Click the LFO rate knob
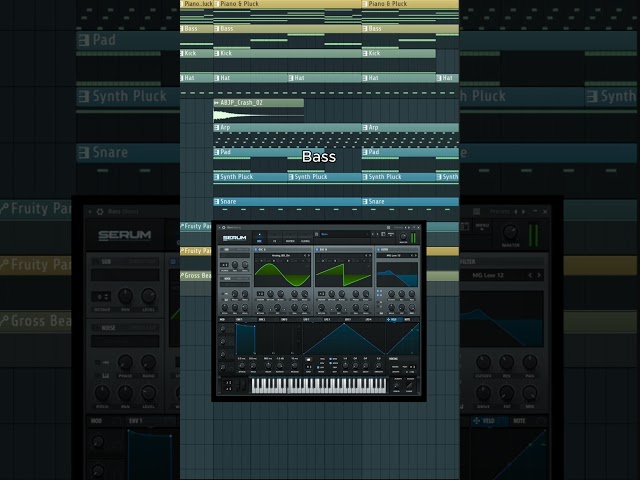Image resolution: width=640 pixels, height=480 pixels. (345, 365)
